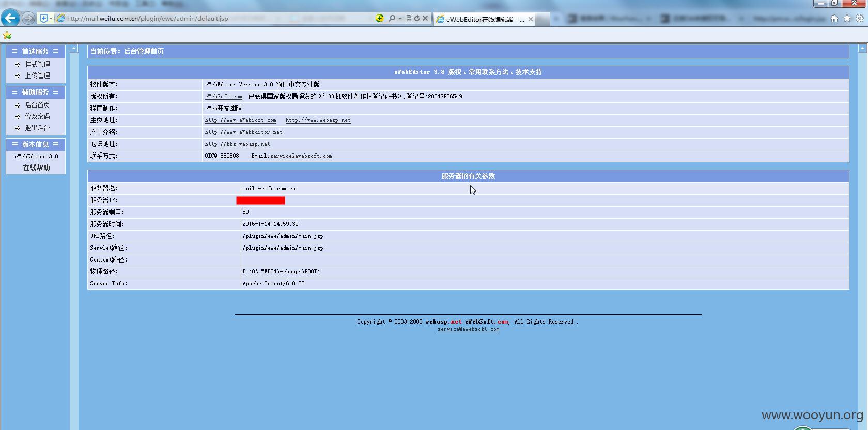This screenshot has height=430, width=868.
Task: Stop loading with the address bar X icon
Action: pyautogui.click(x=425, y=18)
